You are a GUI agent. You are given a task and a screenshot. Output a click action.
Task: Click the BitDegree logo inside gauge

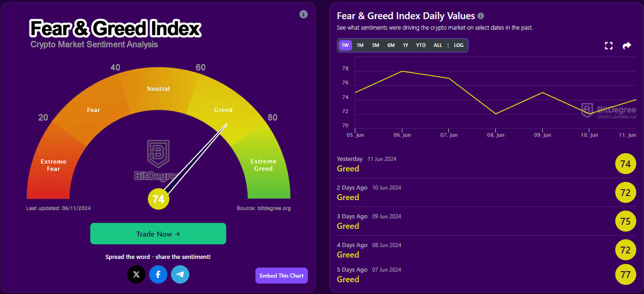pos(158,160)
